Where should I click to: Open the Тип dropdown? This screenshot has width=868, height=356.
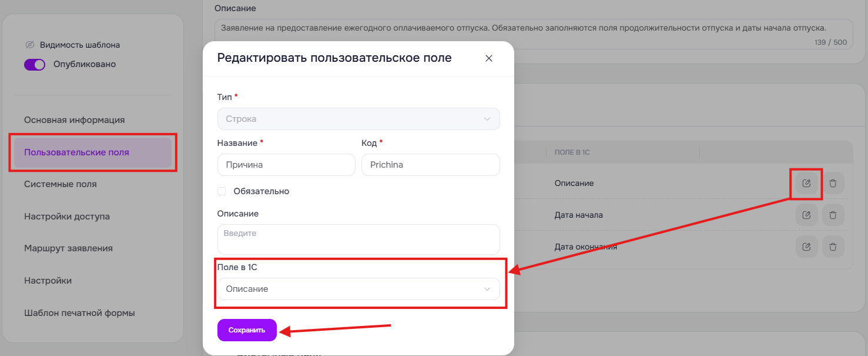(358, 119)
